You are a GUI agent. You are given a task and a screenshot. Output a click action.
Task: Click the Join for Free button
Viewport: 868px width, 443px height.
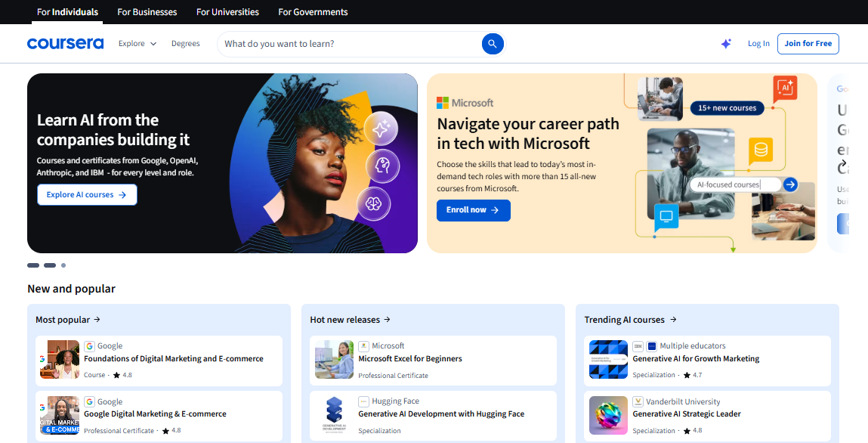pos(808,44)
